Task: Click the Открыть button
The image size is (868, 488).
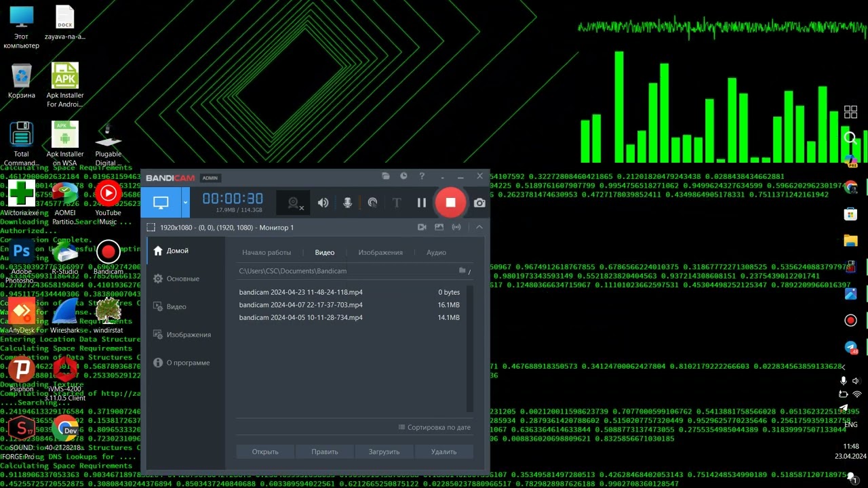Action: (x=265, y=451)
